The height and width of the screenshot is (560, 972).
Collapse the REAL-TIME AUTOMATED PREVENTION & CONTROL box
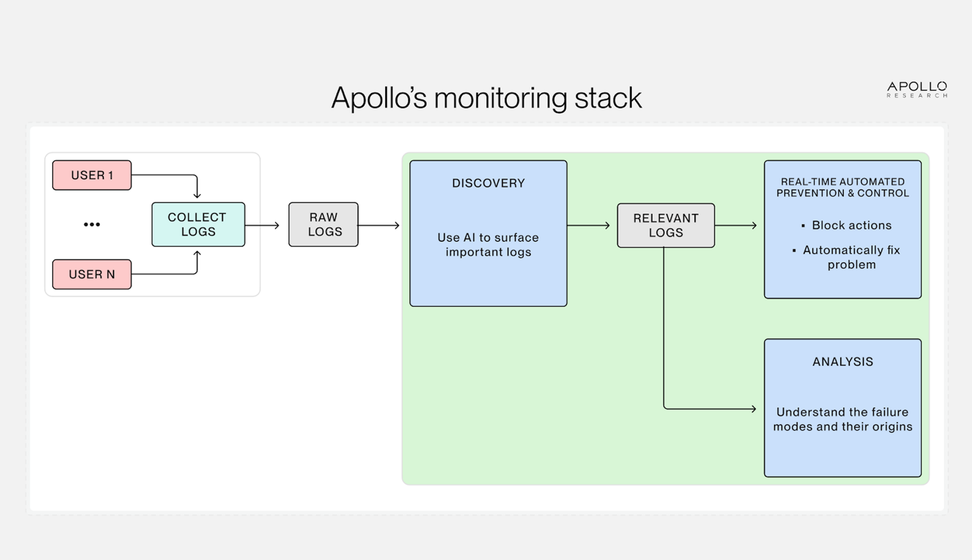point(842,230)
